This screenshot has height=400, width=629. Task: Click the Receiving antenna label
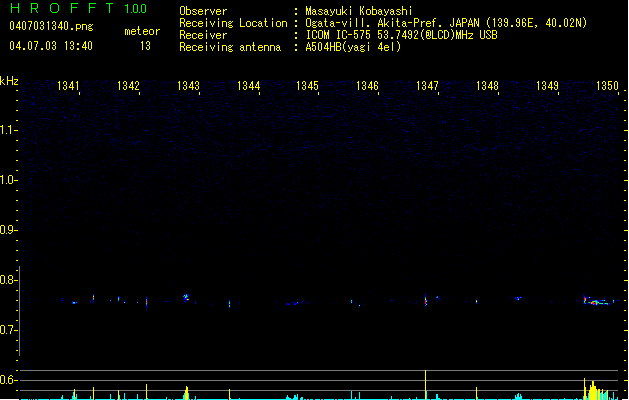pyautogui.click(x=230, y=47)
